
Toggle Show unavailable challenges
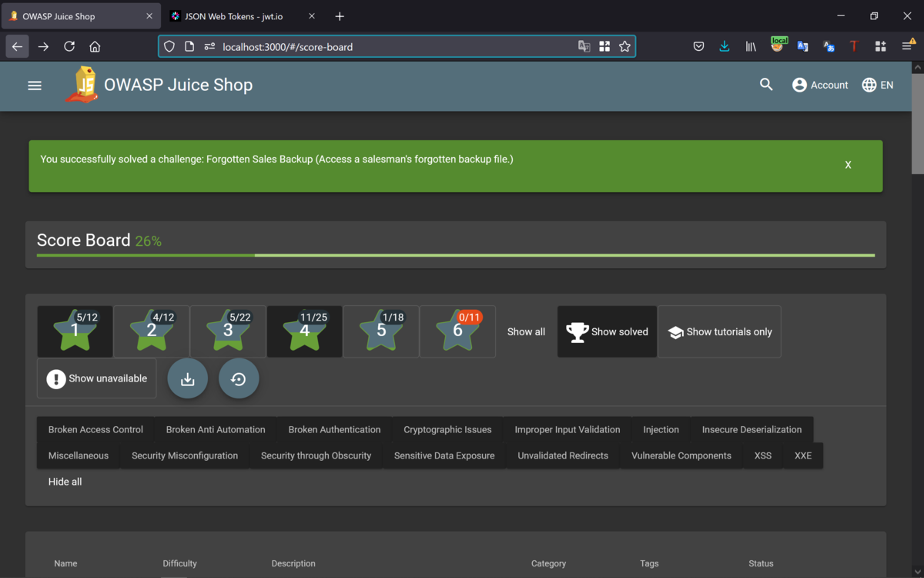point(96,378)
